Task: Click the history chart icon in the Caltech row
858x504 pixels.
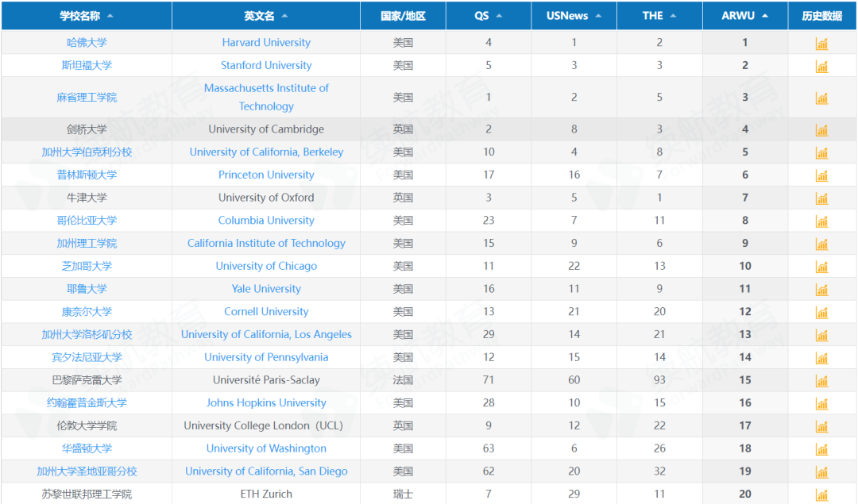Action: (822, 244)
